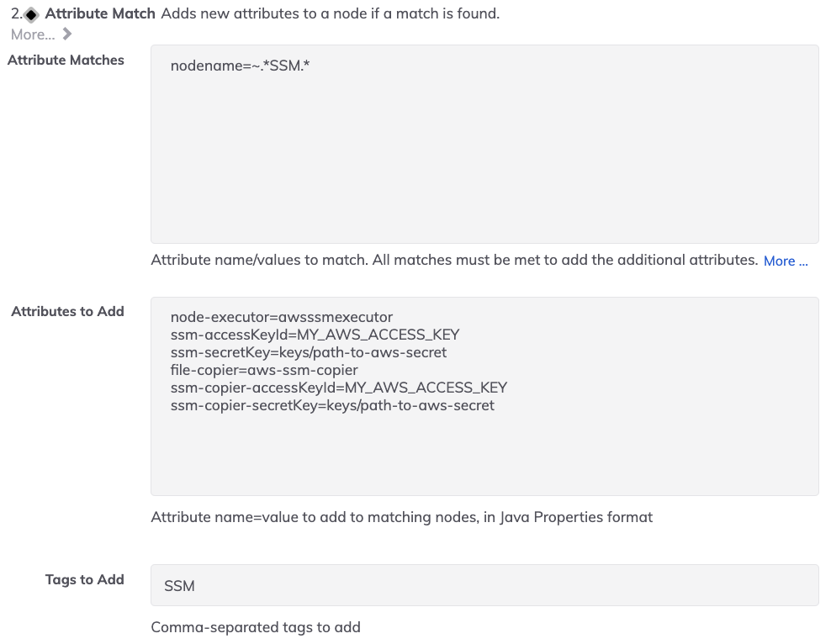
Task: Click the Tags to Add section label
Action: click(84, 579)
